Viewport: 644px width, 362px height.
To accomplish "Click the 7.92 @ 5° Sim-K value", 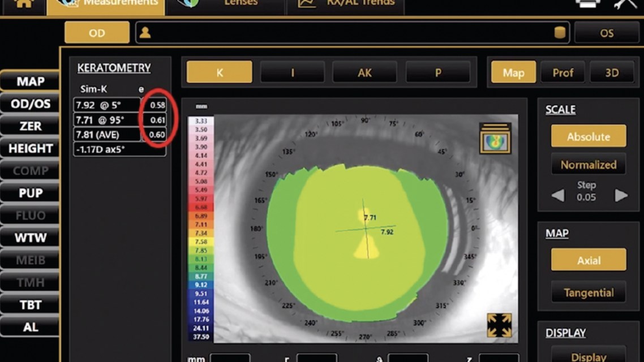I will pos(107,105).
